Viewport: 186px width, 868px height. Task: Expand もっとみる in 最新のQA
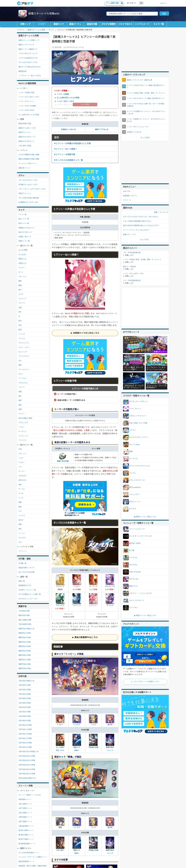click(x=144, y=239)
